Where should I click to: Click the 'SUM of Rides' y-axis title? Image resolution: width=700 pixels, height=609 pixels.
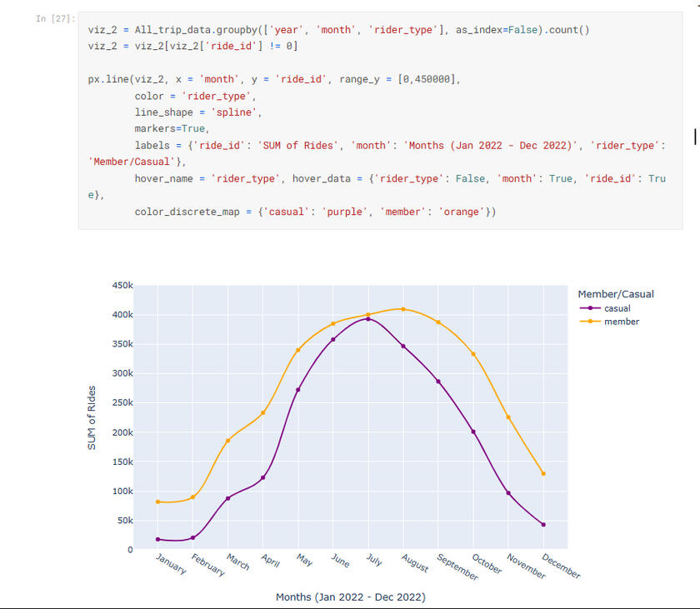pos(92,417)
